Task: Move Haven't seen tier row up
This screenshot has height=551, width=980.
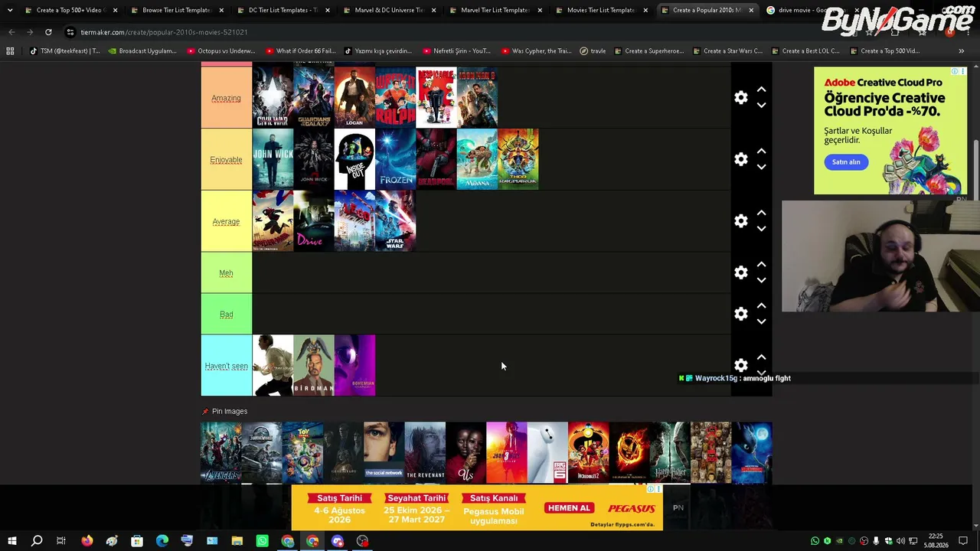Action: click(x=761, y=357)
